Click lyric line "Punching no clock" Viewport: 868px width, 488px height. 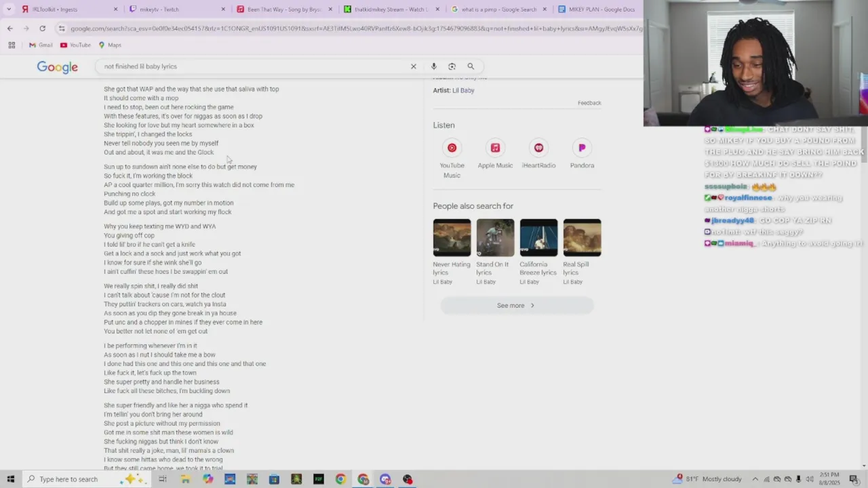tap(130, 194)
